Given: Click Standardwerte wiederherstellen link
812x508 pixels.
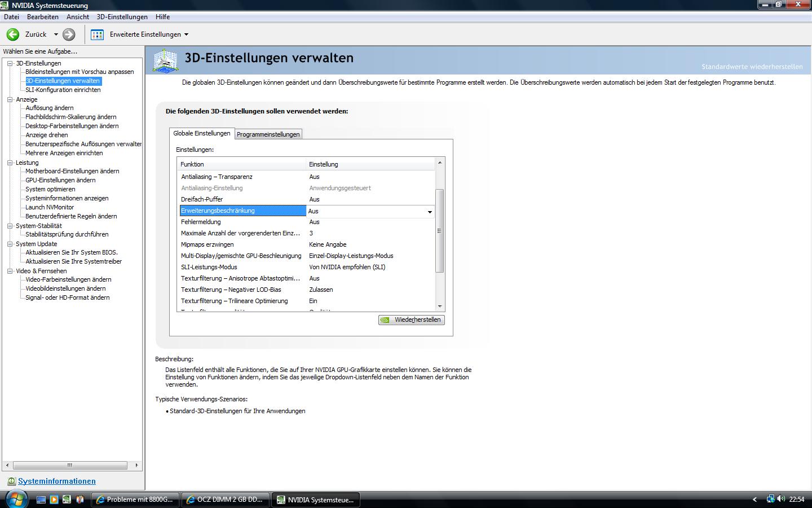Looking at the screenshot, I should point(752,67).
